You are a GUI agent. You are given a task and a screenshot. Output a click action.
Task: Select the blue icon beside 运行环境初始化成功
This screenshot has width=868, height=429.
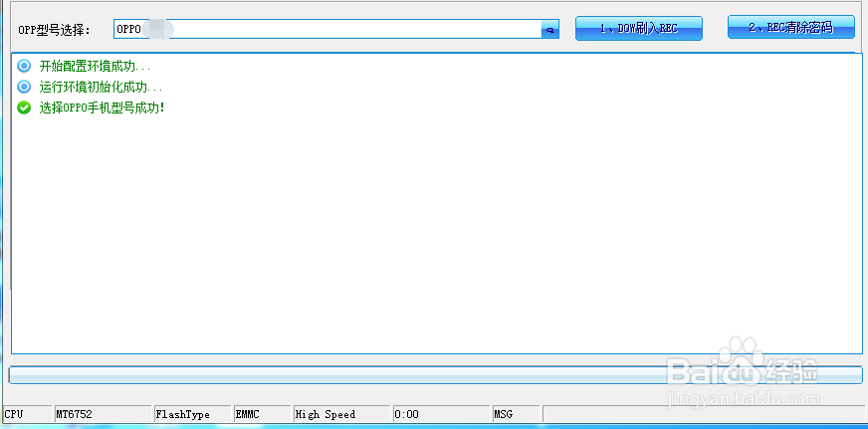click(24, 87)
